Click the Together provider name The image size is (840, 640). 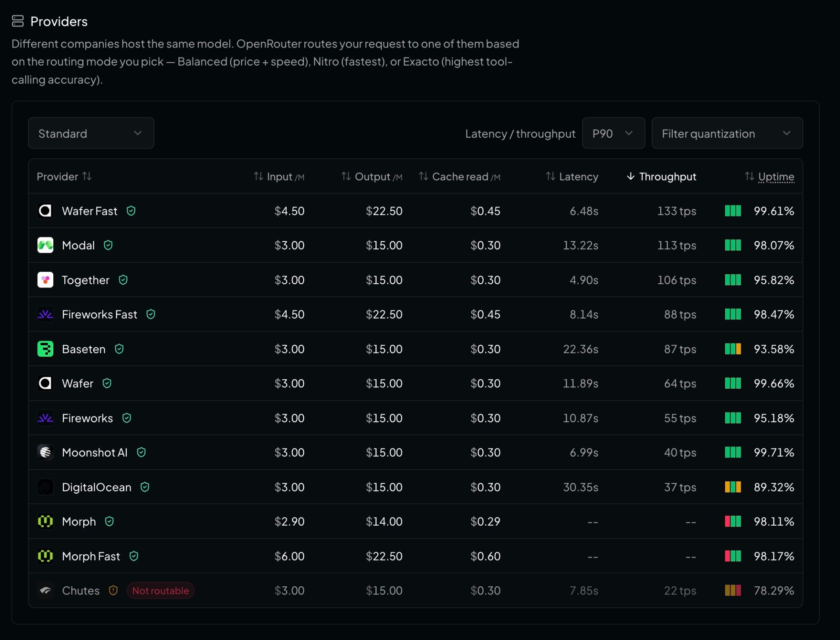point(86,280)
